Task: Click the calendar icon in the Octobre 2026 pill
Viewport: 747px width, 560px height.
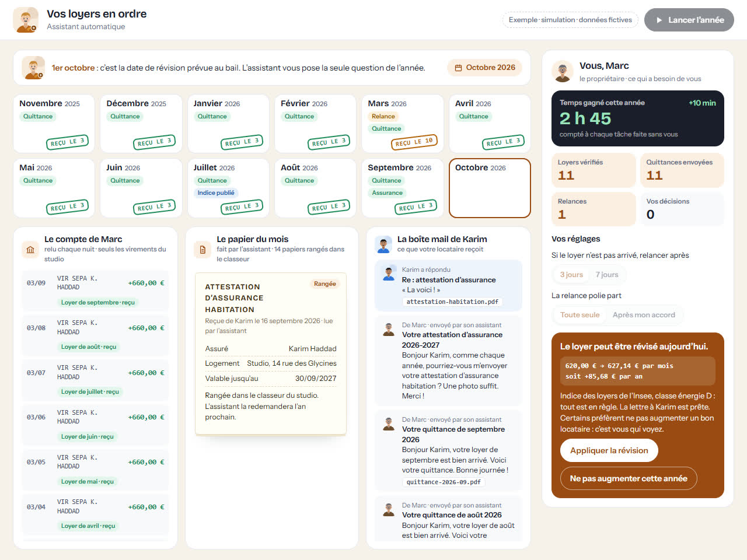Action: 458,68
